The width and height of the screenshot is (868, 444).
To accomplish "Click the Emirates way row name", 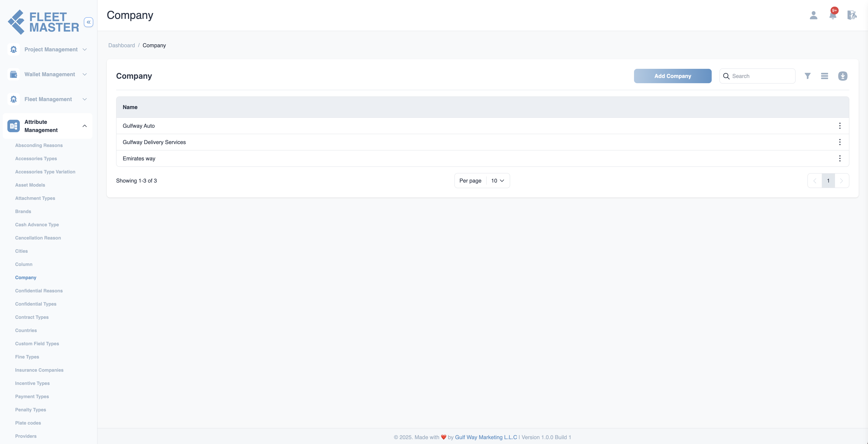I will coord(139,159).
